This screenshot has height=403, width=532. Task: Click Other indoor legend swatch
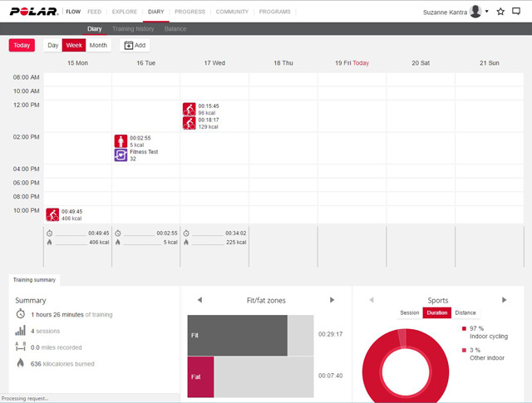(464, 350)
